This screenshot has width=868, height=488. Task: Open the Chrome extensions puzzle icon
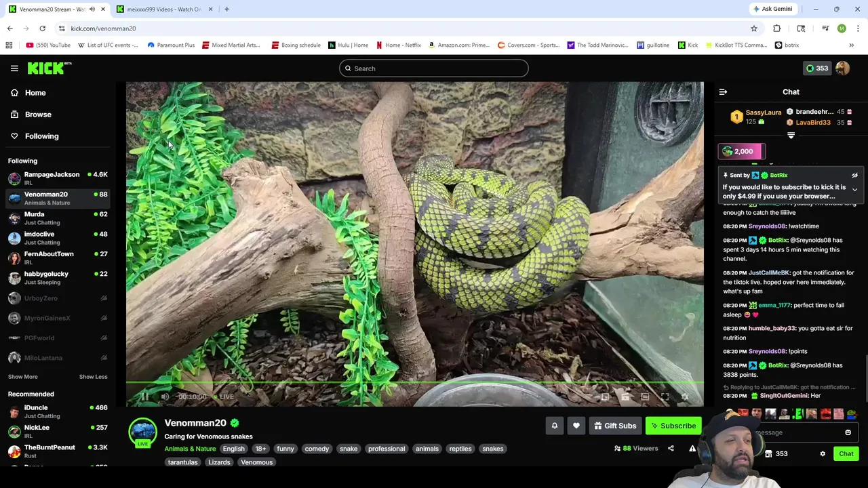click(x=776, y=28)
